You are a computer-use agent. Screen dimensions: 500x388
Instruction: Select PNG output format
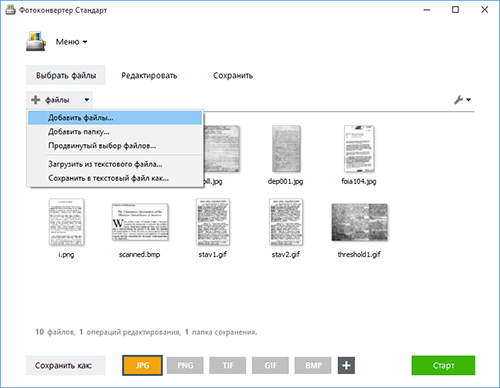point(185,365)
